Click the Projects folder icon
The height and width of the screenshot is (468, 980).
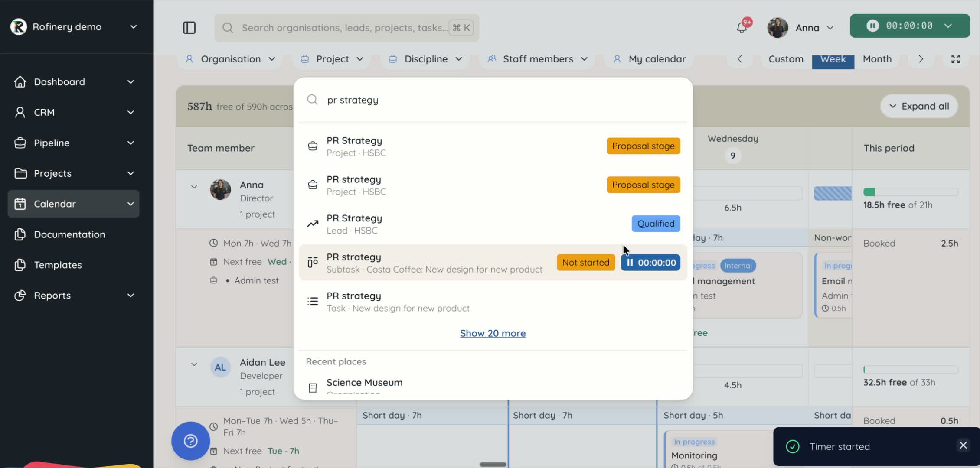coord(20,173)
